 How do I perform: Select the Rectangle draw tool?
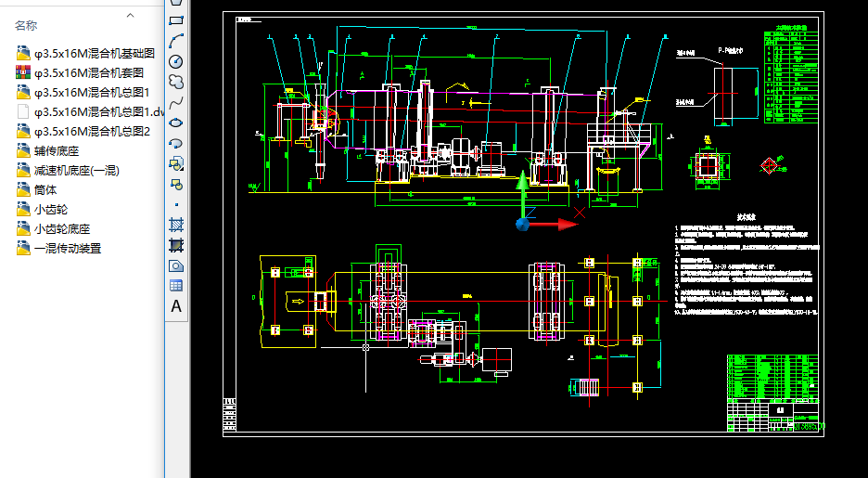click(x=176, y=20)
